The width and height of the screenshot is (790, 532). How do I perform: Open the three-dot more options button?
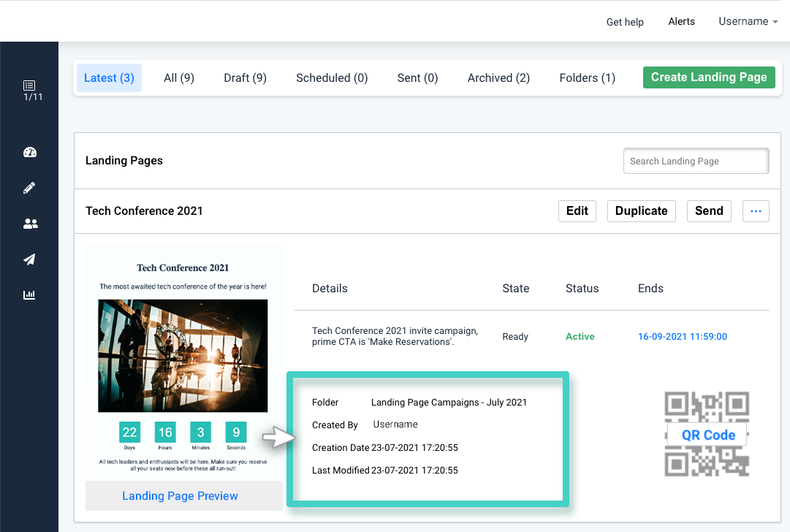click(756, 211)
